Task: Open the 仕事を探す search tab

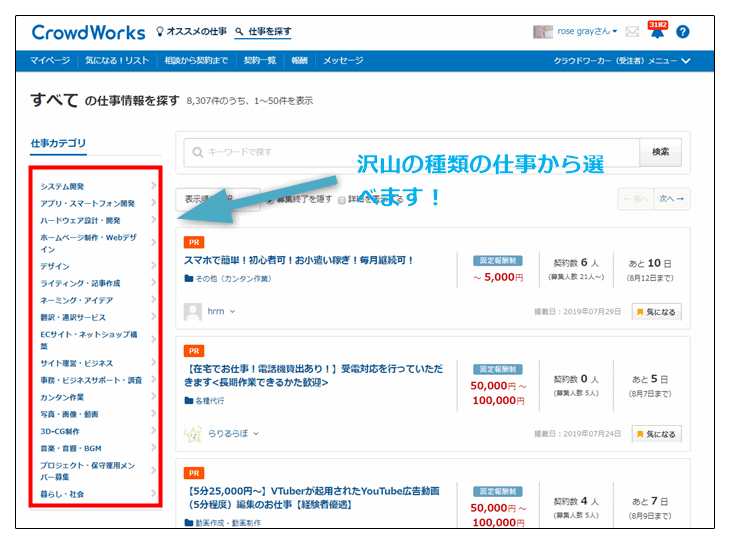Action: pos(263,31)
